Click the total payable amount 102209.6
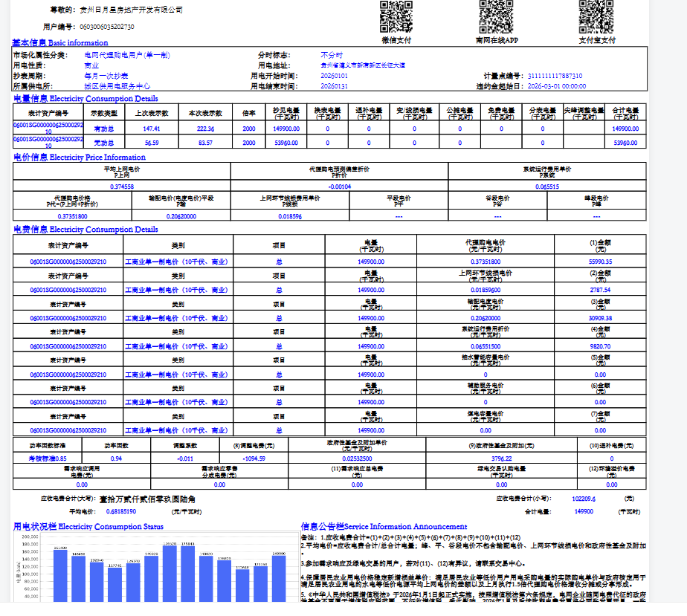The height and width of the screenshot is (616, 687). (x=584, y=499)
